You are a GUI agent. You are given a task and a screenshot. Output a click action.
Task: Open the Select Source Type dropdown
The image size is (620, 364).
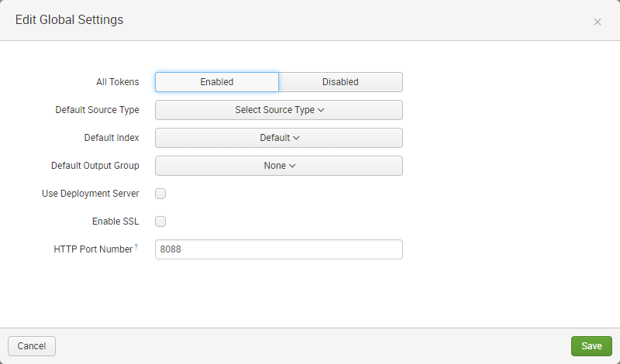pyautogui.click(x=279, y=110)
